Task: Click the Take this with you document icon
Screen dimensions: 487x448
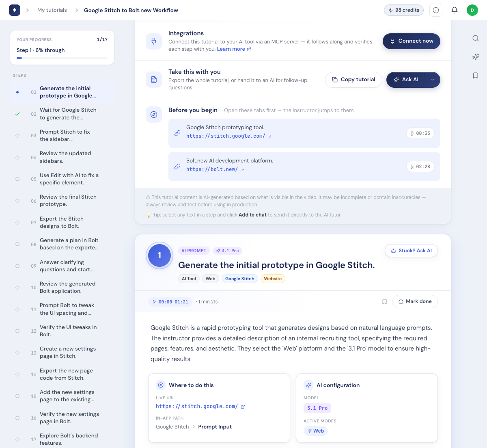Action: pyautogui.click(x=154, y=80)
